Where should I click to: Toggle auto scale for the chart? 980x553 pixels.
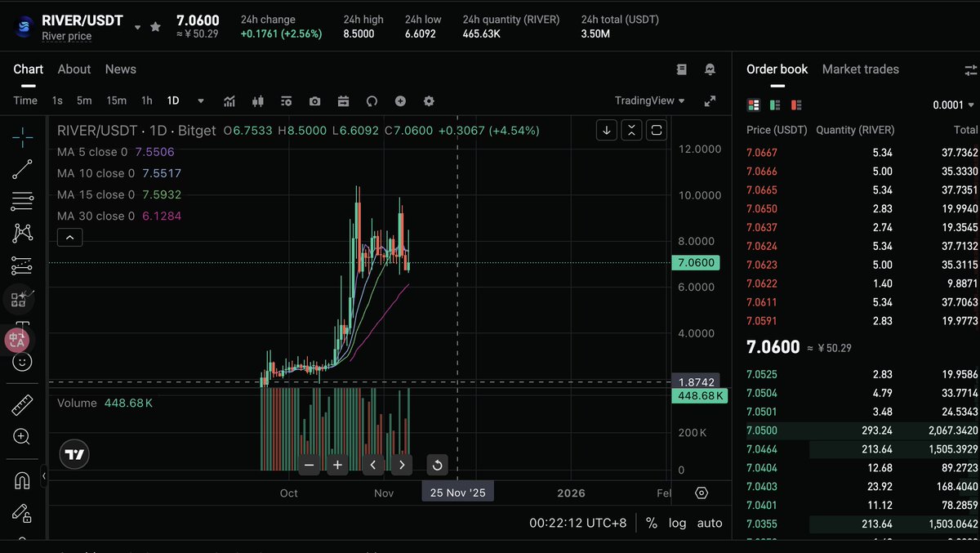click(709, 523)
